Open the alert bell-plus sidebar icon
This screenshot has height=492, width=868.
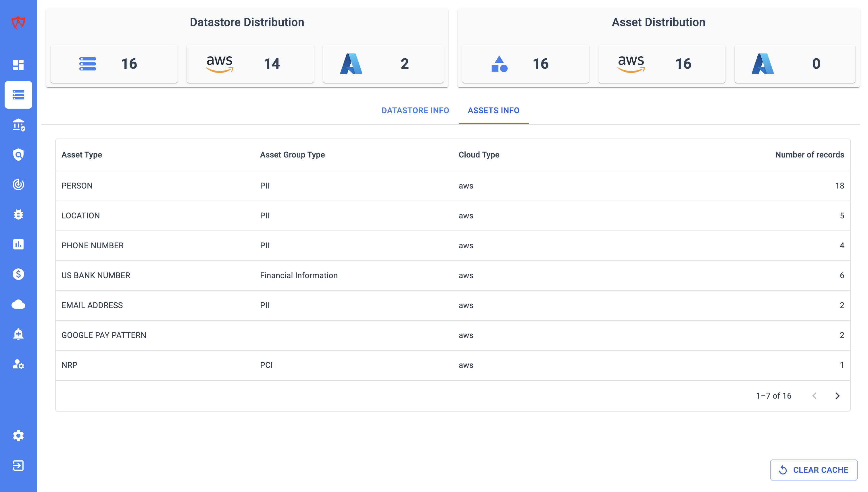coord(18,334)
